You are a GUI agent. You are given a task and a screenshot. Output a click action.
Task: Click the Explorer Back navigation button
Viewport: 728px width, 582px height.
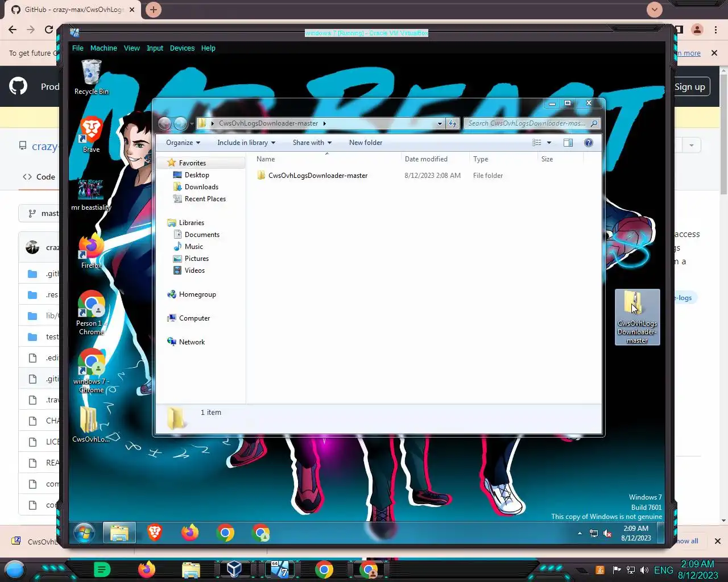(x=164, y=123)
